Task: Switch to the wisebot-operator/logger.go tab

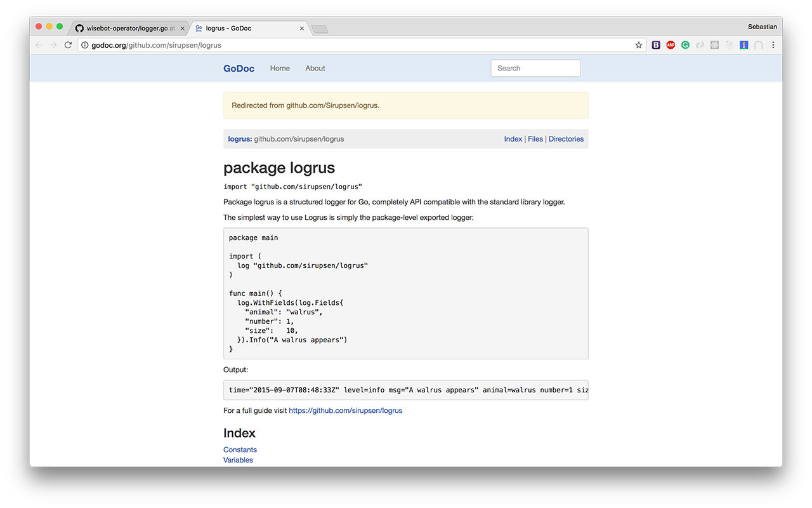Action: (127, 29)
